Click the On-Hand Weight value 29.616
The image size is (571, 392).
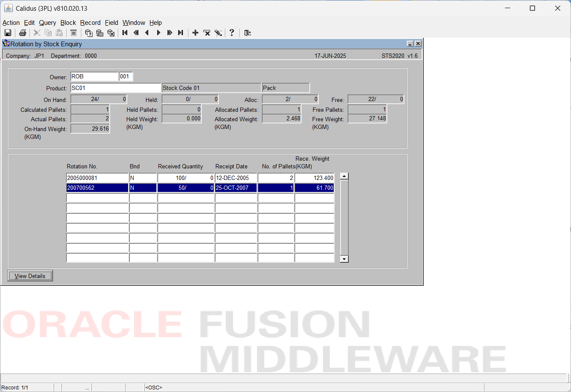pyautogui.click(x=90, y=129)
